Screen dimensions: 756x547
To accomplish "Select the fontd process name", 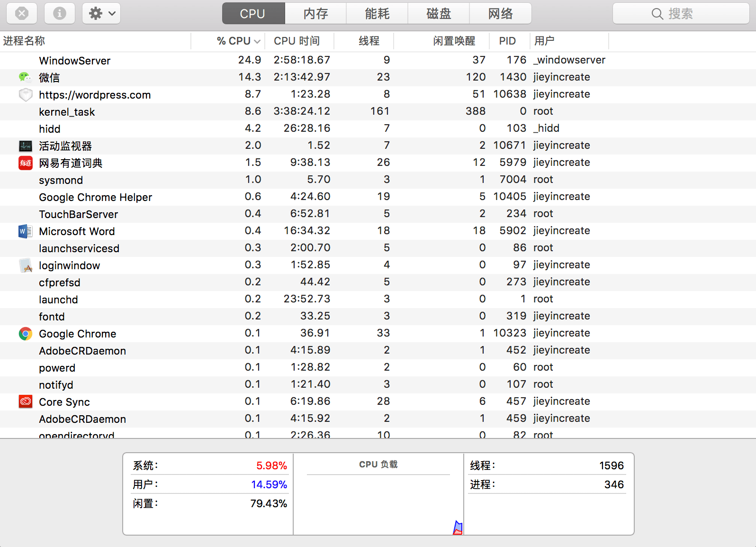I will tap(52, 317).
